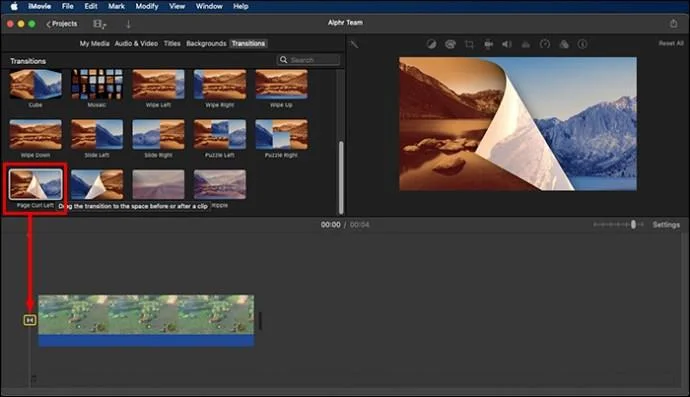This screenshot has height=397, width=690.
Task: Open the Volume speaker tool
Action: point(507,44)
